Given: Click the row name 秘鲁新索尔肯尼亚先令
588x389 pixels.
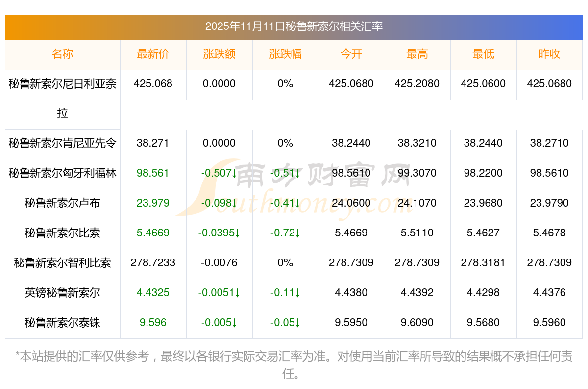Looking at the screenshot, I should (63, 143).
